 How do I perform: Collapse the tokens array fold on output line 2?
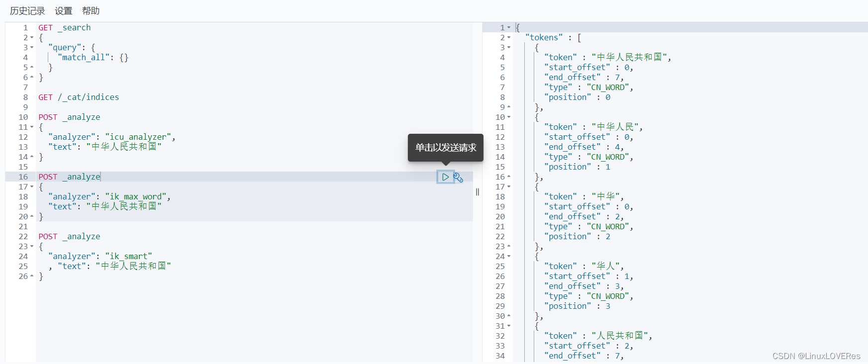[x=509, y=38]
